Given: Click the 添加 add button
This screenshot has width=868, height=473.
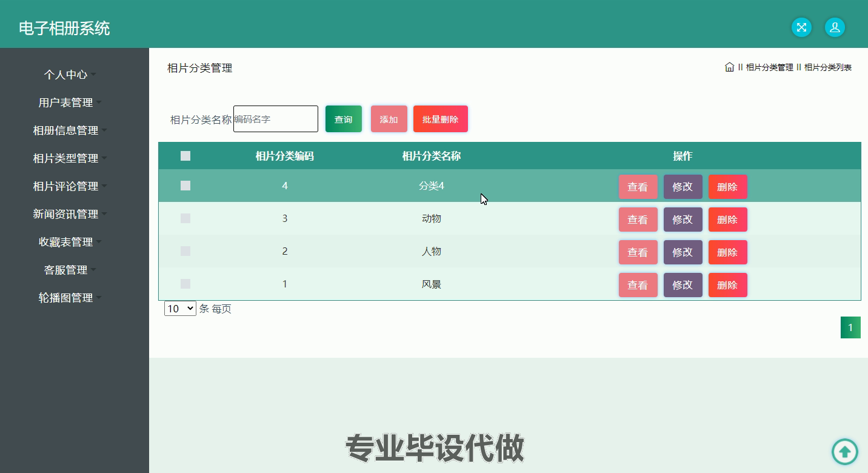Looking at the screenshot, I should 389,119.
